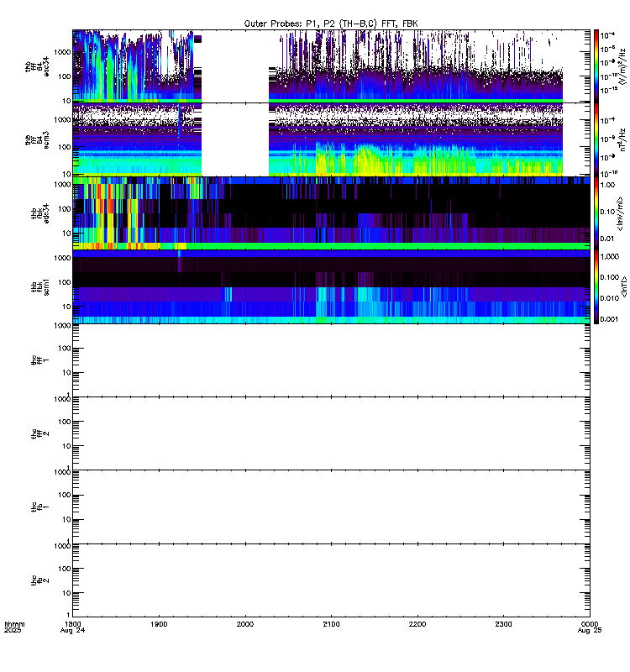Click the (V/m)²/Hz color bar
Image resolution: width=630 pixels, height=672 pixels.
pyautogui.click(x=596, y=66)
